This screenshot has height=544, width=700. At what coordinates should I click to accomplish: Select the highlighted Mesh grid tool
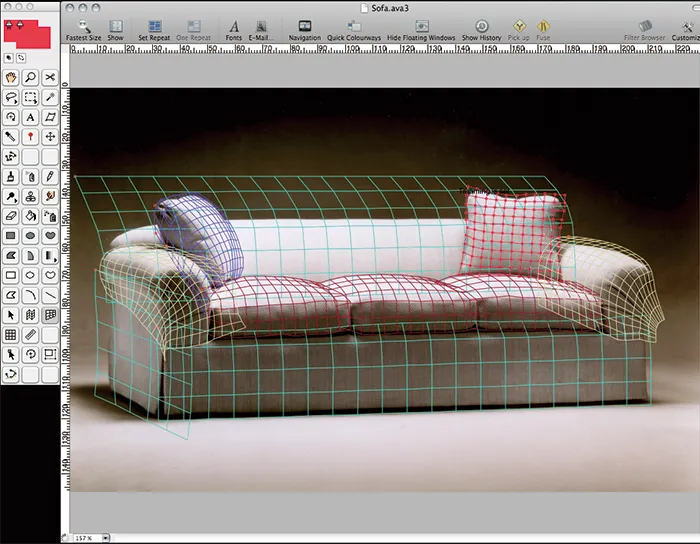click(x=50, y=315)
